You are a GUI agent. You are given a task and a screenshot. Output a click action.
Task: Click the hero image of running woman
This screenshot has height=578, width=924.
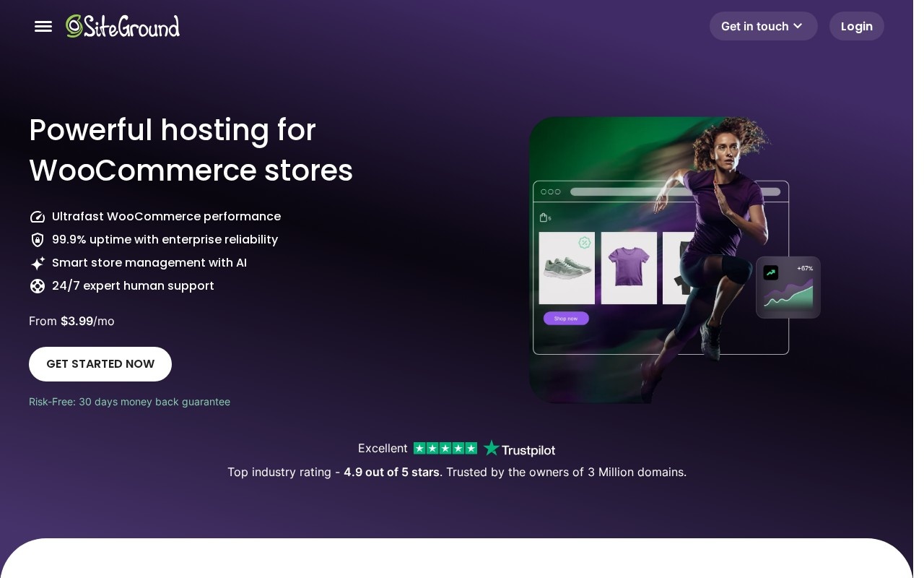pos(675,260)
